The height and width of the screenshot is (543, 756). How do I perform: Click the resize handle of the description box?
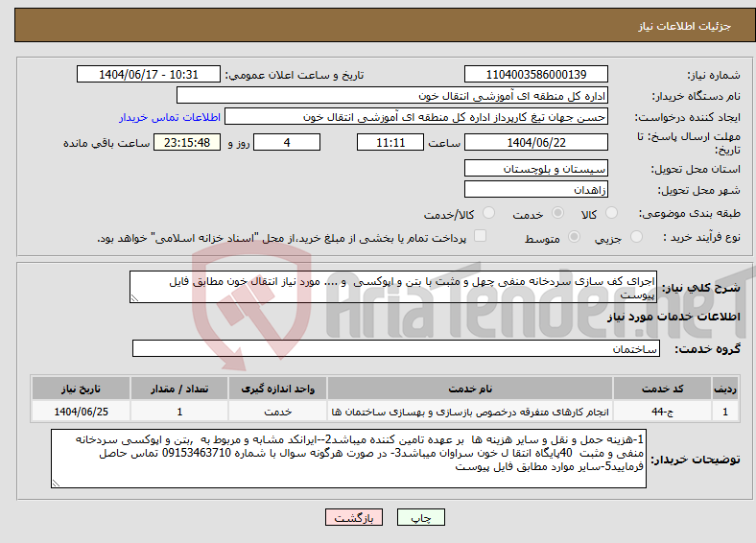pos(134,298)
